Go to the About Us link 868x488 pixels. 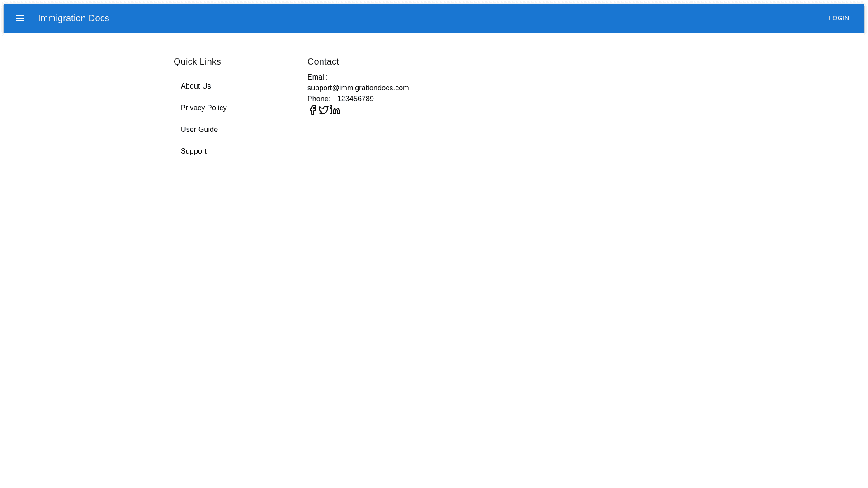point(196,86)
